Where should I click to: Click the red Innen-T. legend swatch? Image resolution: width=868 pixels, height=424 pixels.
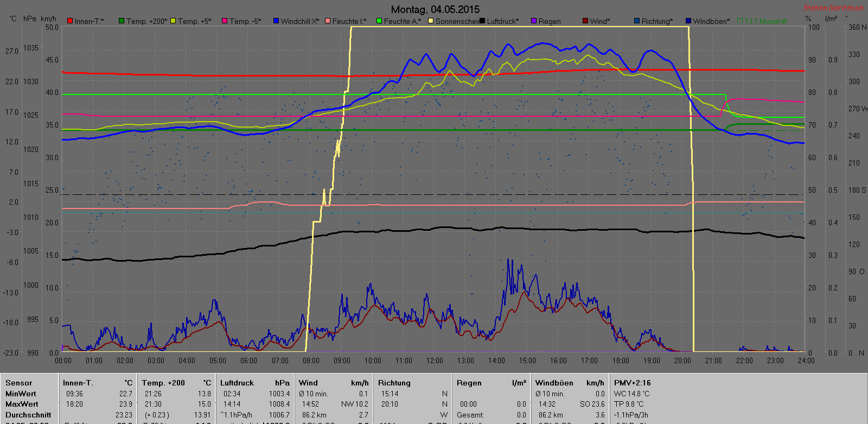click(x=70, y=21)
